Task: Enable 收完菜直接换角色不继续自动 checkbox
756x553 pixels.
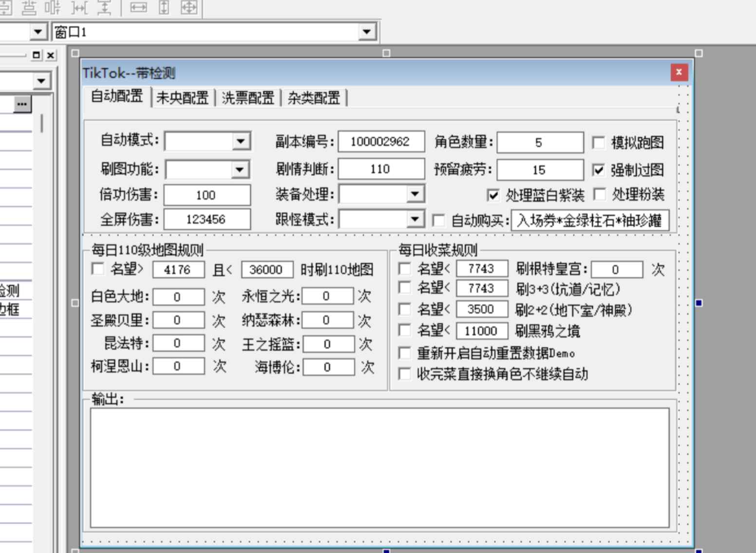Action: click(404, 374)
